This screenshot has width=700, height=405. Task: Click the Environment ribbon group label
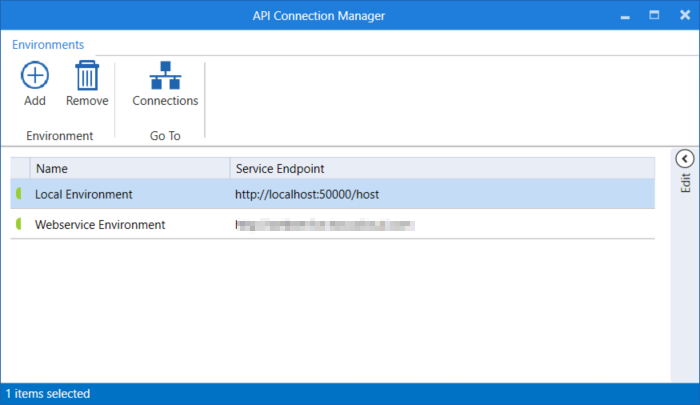coord(60,136)
